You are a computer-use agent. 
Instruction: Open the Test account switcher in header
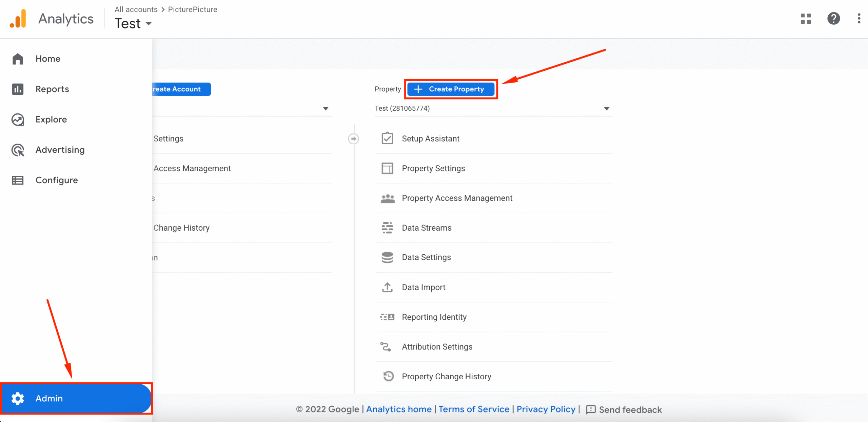coord(133,23)
